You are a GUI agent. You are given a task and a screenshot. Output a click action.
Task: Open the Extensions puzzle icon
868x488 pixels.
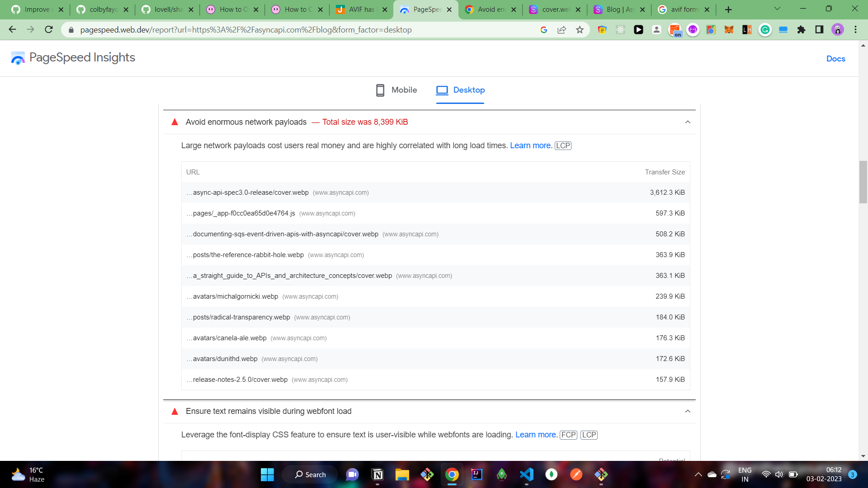(801, 30)
